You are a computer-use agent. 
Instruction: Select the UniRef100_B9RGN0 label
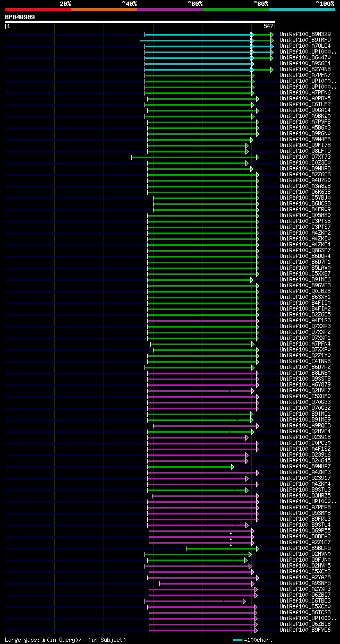click(x=305, y=134)
